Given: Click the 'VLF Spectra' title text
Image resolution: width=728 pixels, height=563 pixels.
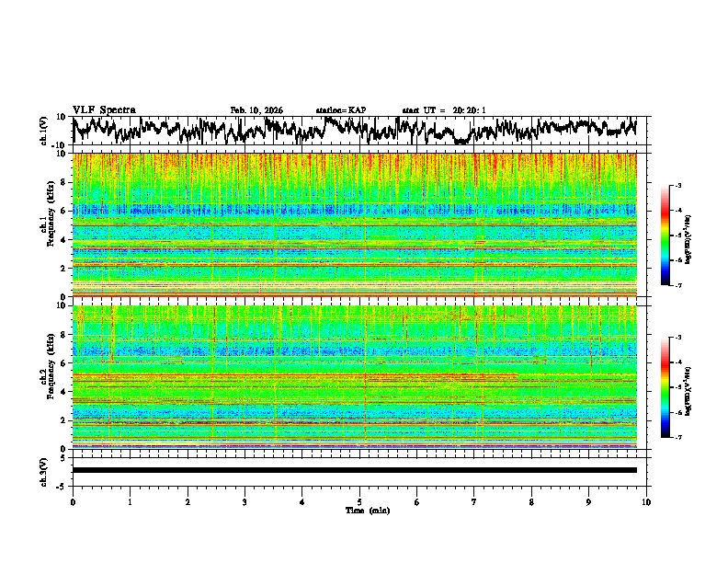Looking at the screenshot, I should 104,109.
